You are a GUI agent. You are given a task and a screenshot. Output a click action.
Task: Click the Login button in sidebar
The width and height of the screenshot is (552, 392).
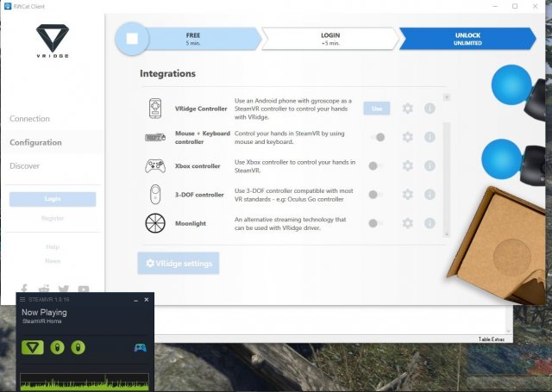click(53, 199)
